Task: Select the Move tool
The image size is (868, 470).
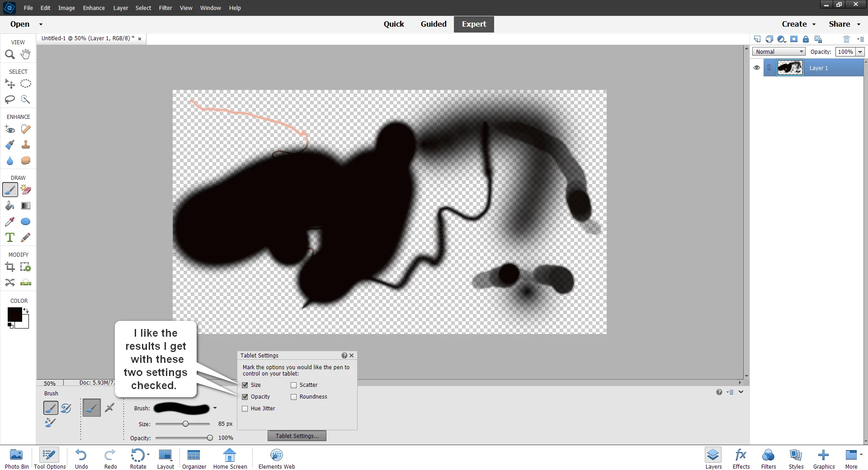Action: pos(10,84)
